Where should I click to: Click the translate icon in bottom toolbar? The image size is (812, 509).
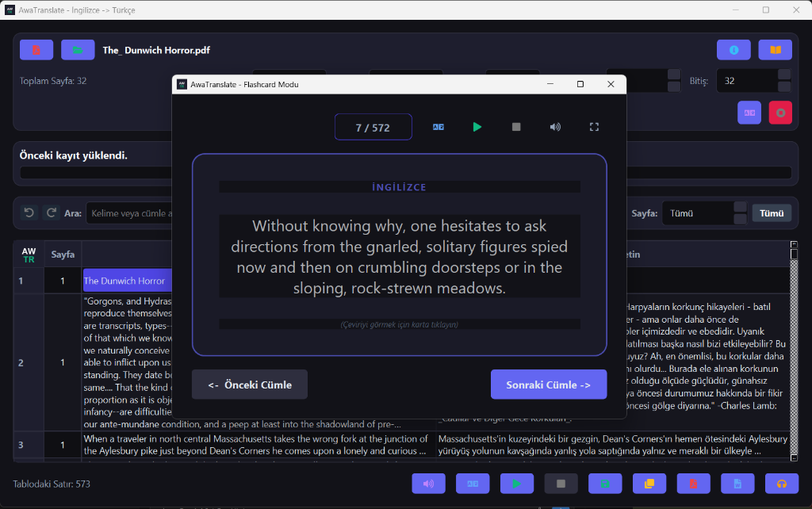coord(473,484)
